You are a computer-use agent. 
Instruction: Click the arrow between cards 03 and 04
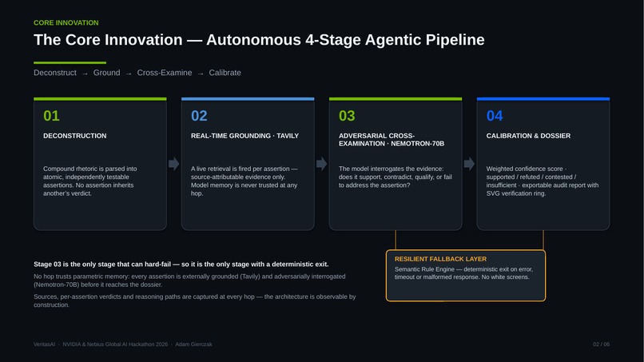coord(470,164)
